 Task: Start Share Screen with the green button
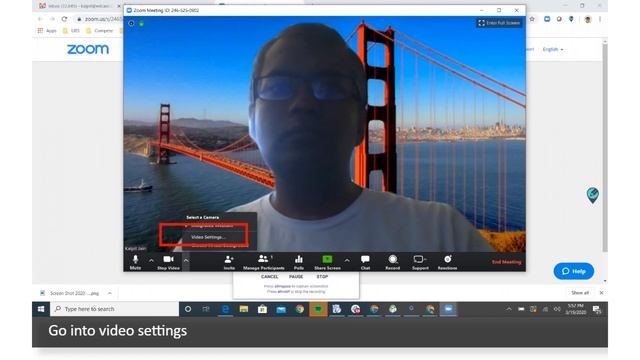pyautogui.click(x=327, y=262)
